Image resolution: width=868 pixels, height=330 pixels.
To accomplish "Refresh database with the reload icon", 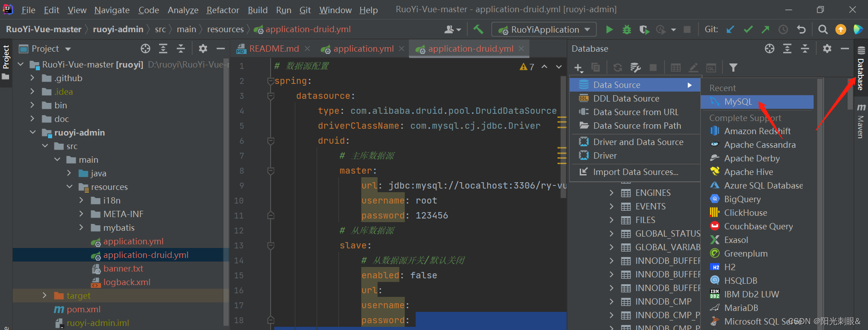I will 617,68.
